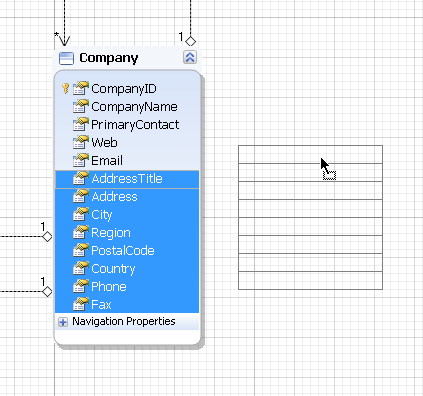Click the property icon next to CompanyName
This screenshot has width=423, height=396.
coord(81,106)
